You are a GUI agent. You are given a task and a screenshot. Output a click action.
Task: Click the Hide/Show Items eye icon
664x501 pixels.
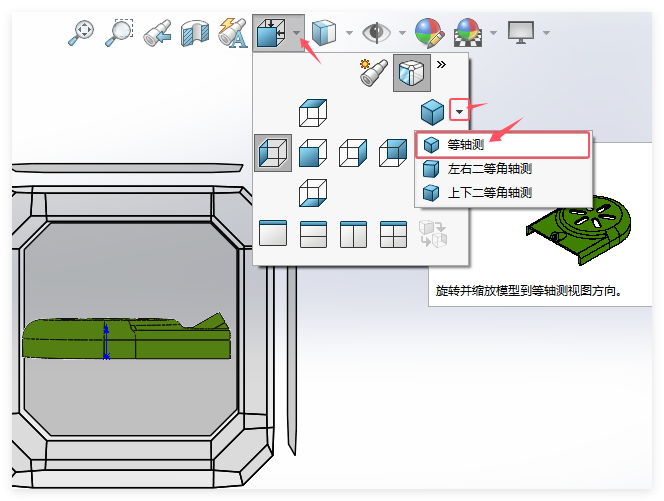(x=376, y=32)
